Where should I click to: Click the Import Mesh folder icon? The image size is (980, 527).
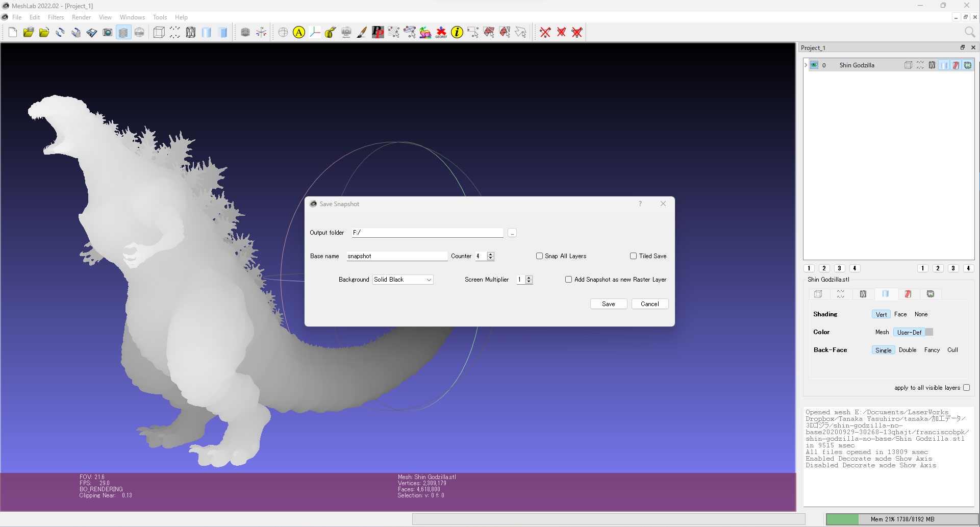(x=44, y=32)
